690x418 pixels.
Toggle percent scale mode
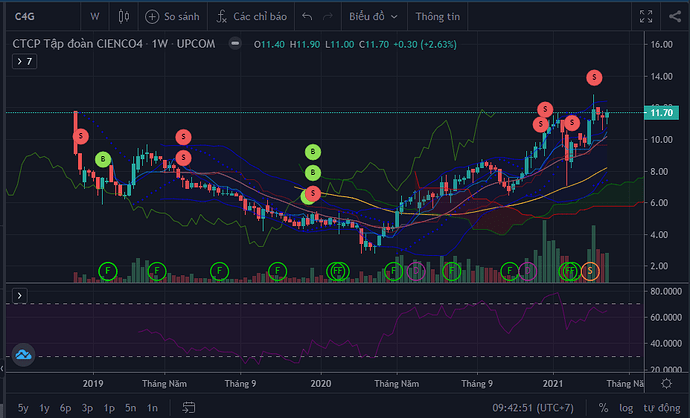(603, 407)
